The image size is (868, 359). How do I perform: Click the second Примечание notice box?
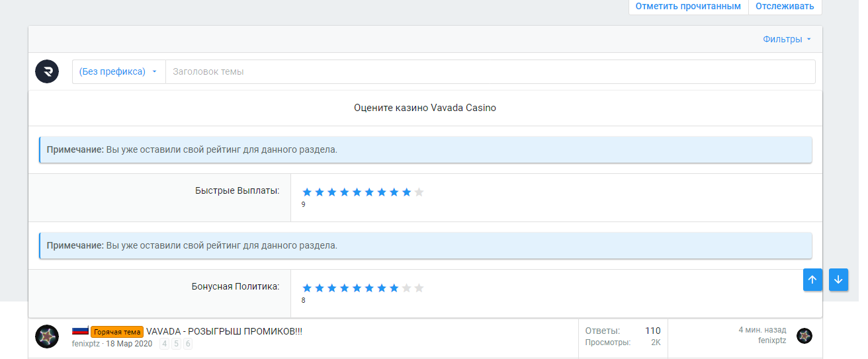coord(425,246)
